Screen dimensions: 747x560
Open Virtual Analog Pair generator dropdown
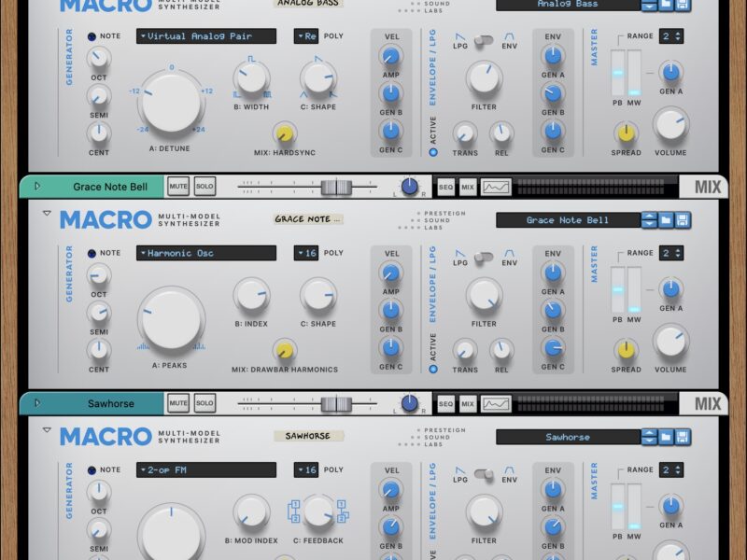point(206,36)
